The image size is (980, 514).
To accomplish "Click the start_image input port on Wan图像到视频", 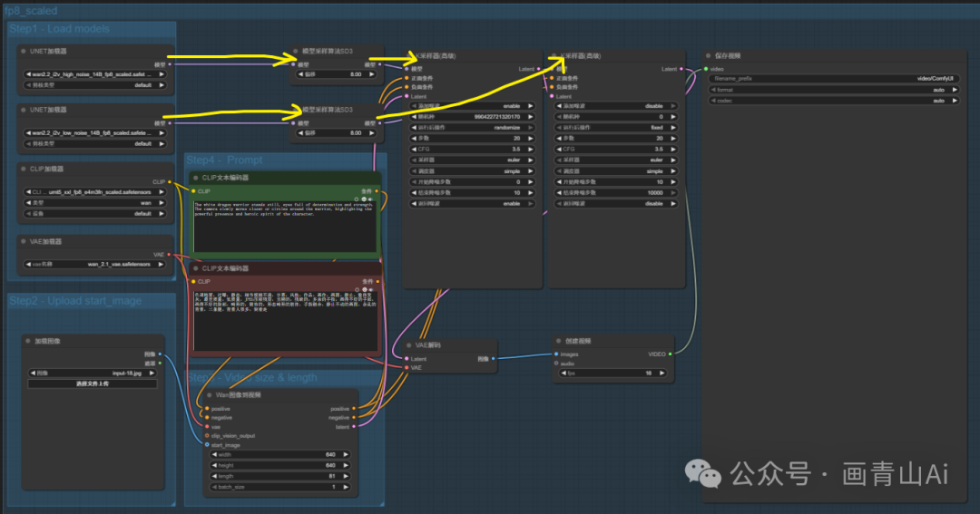I will pos(207,445).
